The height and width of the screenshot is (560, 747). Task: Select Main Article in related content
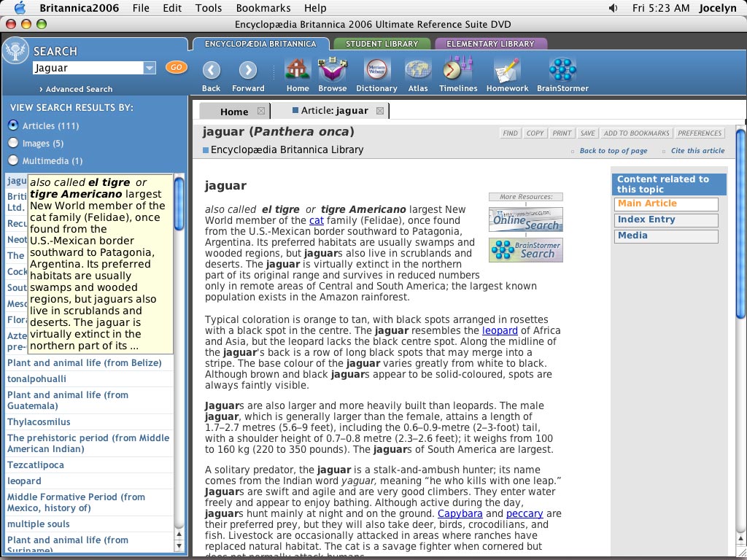coord(666,204)
